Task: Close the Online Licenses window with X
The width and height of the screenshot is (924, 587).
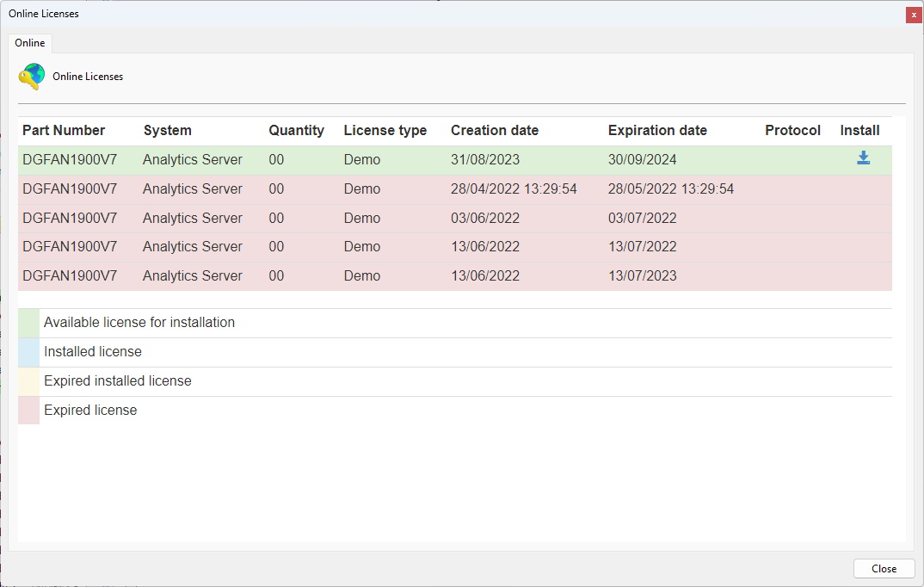Action: click(914, 15)
